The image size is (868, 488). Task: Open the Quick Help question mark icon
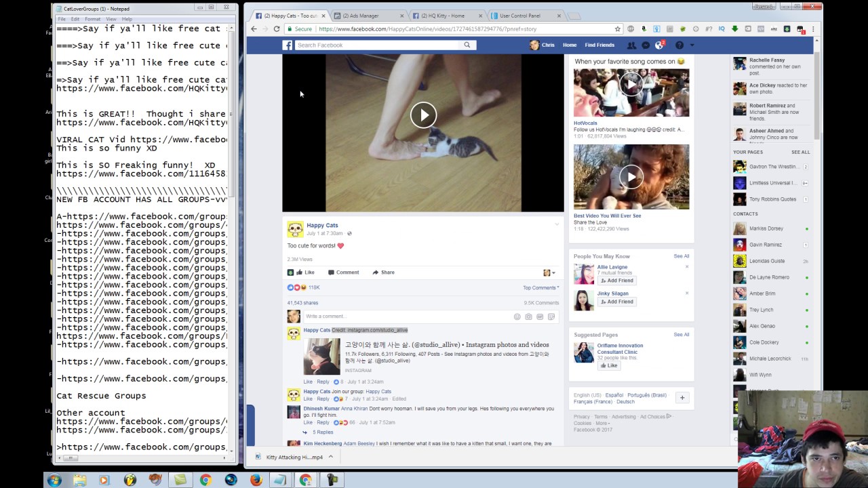[x=679, y=45]
